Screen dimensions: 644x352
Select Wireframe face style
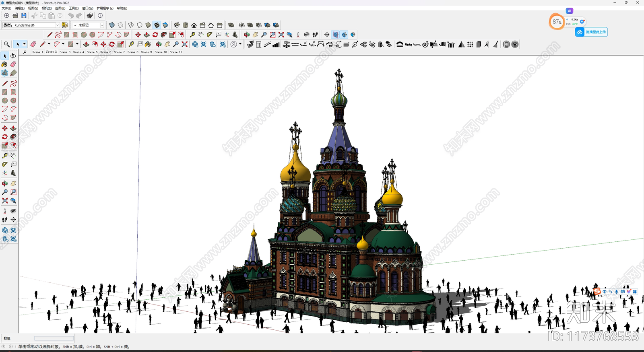[x=131, y=25]
